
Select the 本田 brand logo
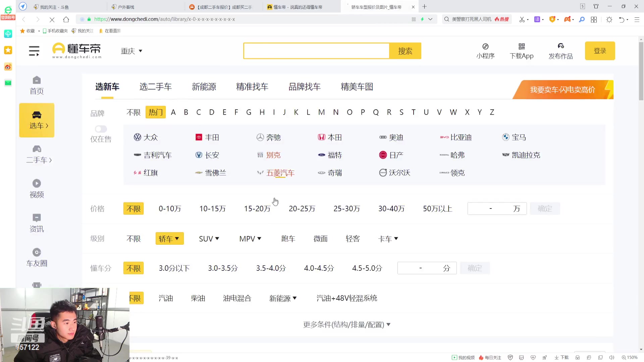coord(322,137)
